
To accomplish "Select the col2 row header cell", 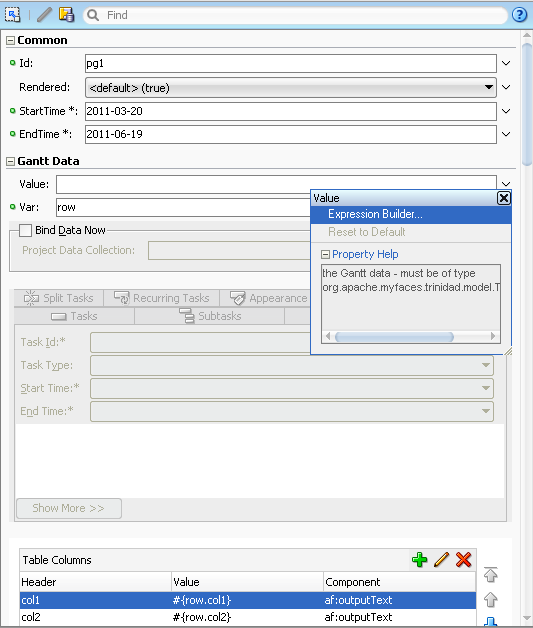I will 95,617.
